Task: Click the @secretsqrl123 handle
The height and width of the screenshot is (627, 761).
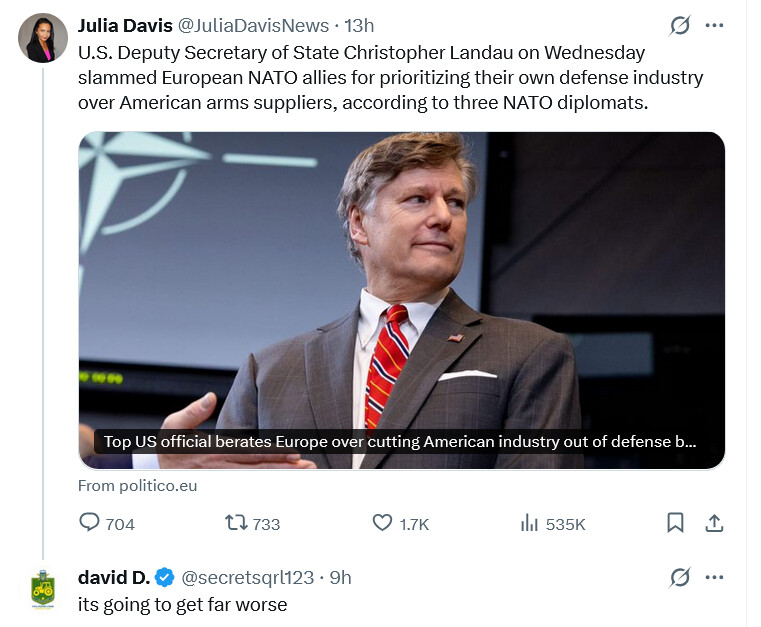Action: point(248,578)
